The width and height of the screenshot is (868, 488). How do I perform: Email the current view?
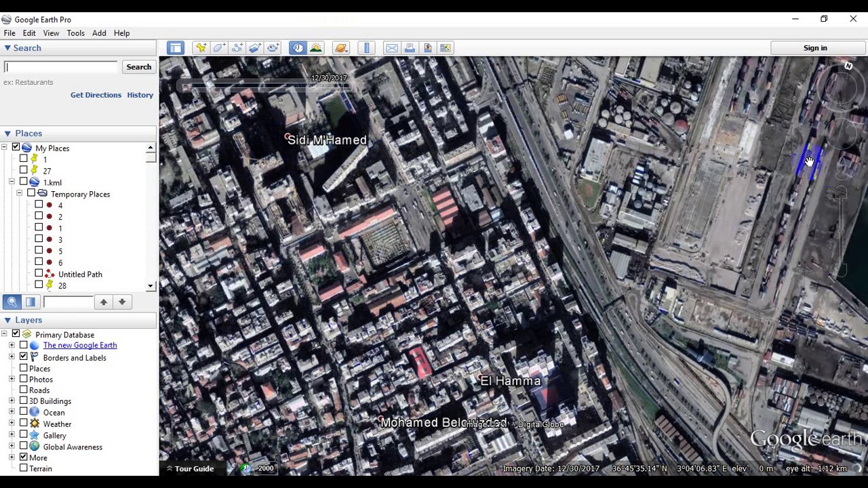pos(392,47)
